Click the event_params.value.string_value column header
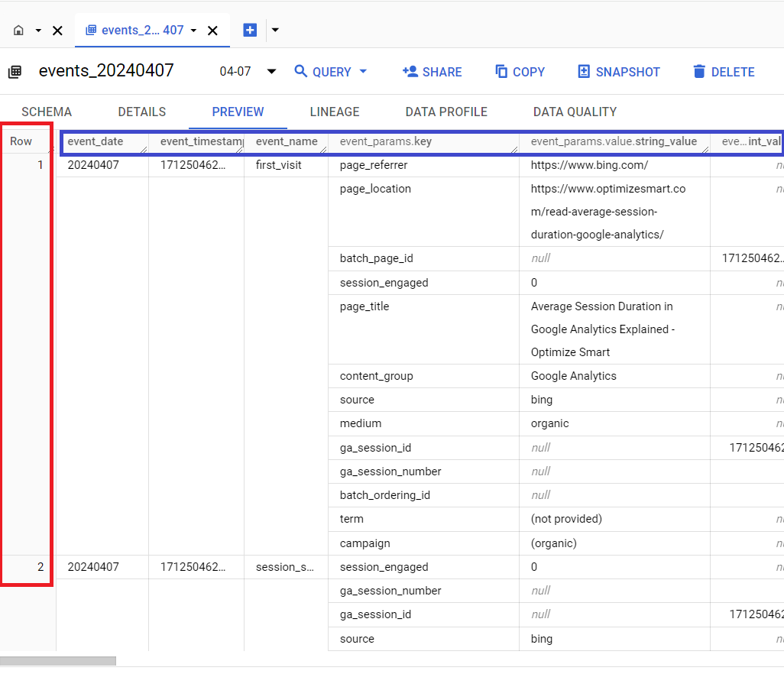 pyautogui.click(x=614, y=141)
